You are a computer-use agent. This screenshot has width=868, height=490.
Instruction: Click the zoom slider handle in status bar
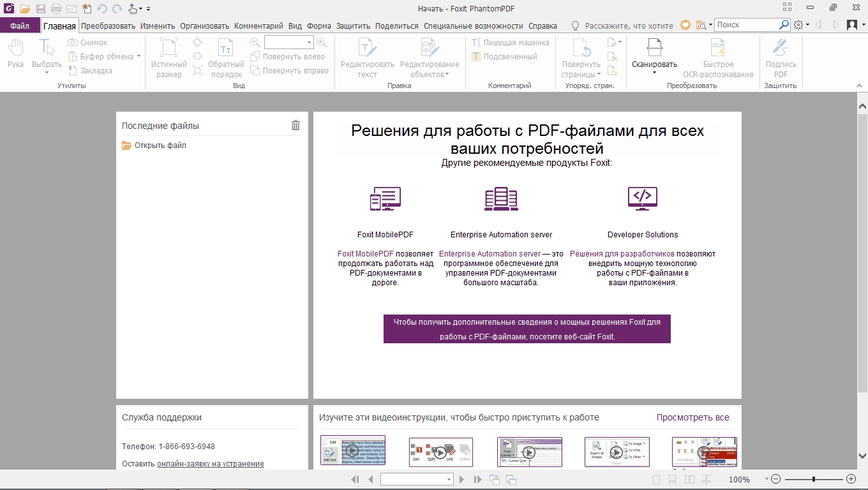tap(813, 479)
